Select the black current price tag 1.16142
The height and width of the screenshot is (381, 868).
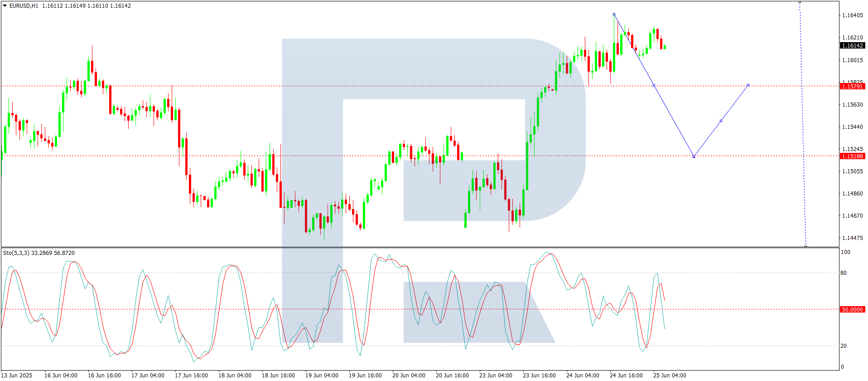[x=852, y=45]
